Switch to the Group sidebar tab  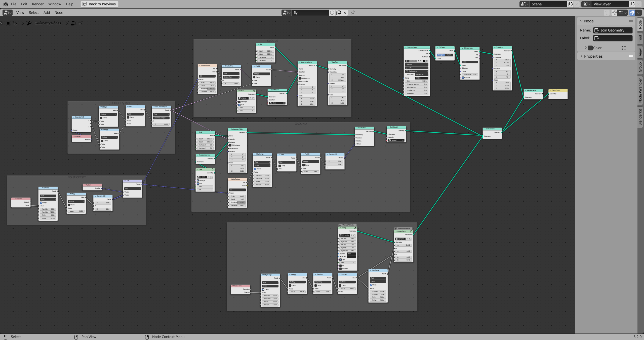(x=640, y=67)
